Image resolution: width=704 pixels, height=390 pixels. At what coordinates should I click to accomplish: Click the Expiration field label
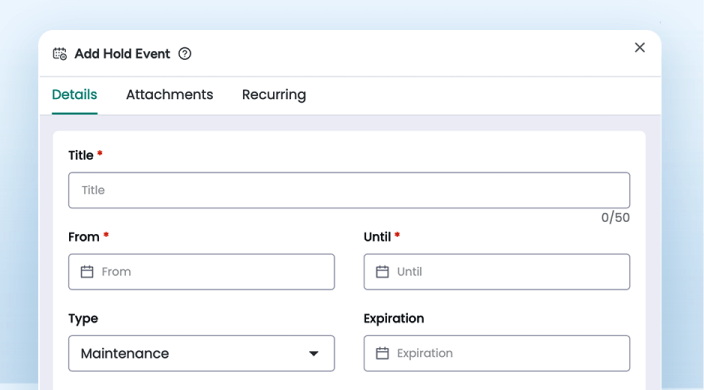coord(394,318)
